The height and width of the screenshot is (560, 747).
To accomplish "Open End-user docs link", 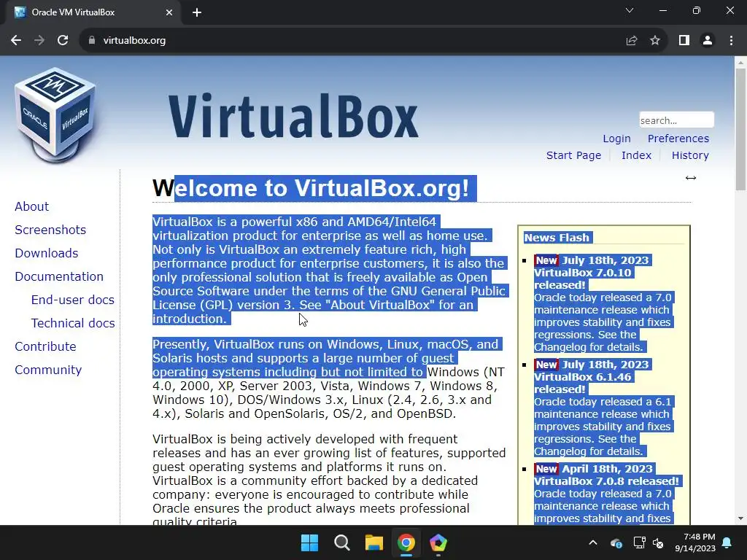I will [72, 300].
